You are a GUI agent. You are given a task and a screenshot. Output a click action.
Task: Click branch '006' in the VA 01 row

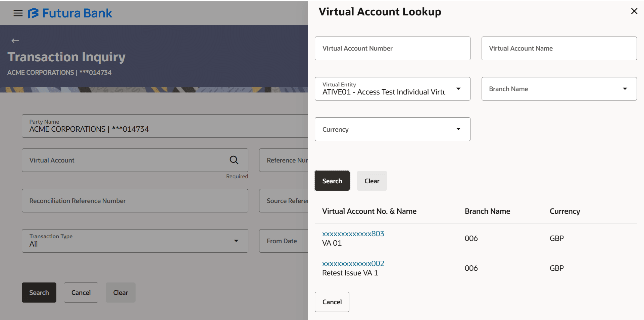[471, 238]
